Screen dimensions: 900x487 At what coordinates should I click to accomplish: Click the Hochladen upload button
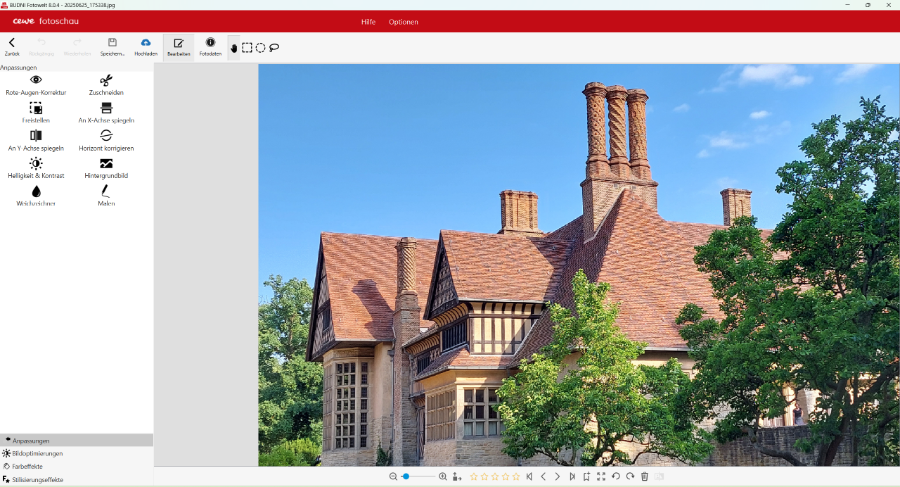[146, 46]
